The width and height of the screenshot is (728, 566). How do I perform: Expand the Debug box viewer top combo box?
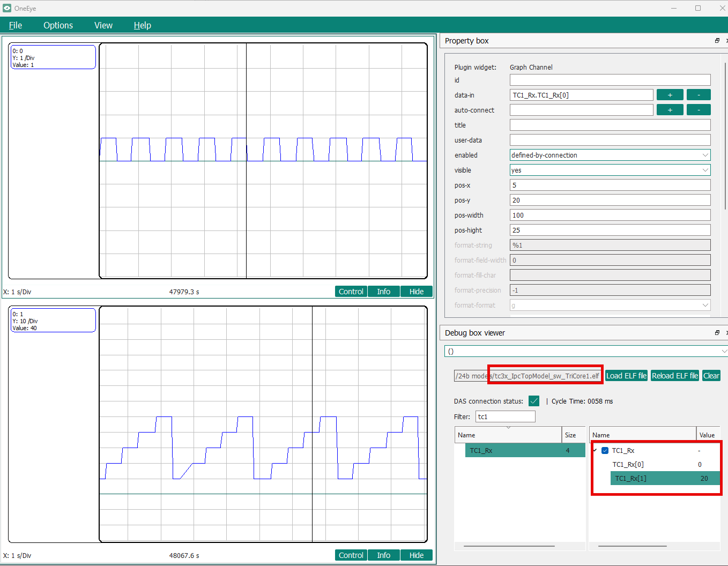tap(585, 351)
